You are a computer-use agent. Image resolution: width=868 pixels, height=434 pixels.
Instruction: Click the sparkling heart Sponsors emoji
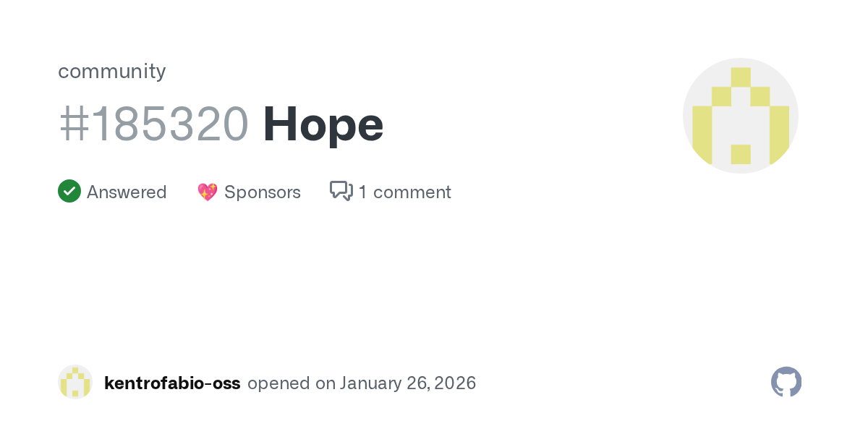[208, 192]
